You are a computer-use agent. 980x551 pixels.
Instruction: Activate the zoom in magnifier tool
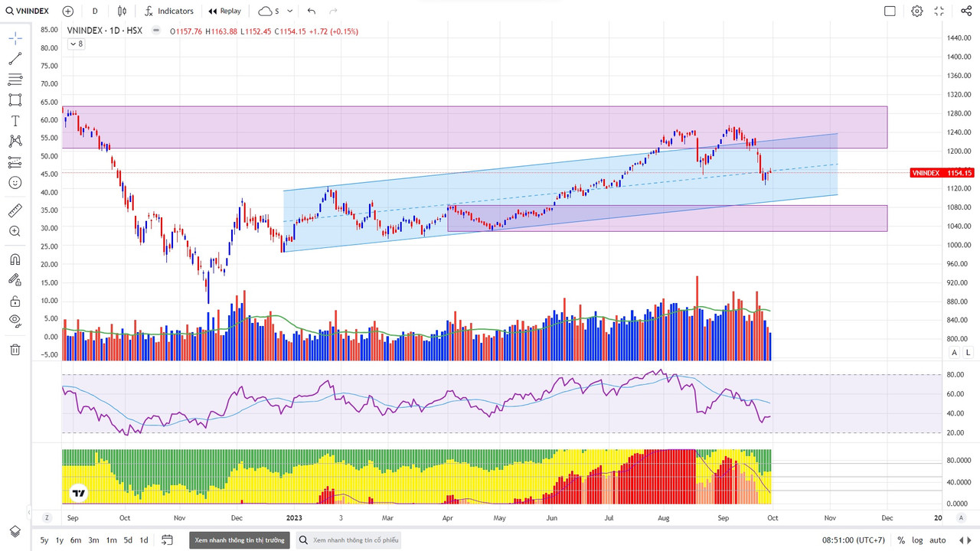pos(15,231)
